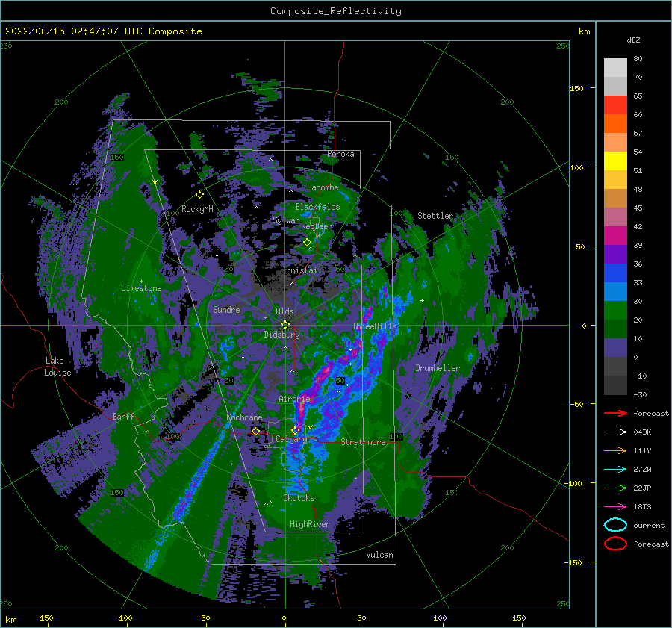The height and width of the screenshot is (628, 672).
Task: Click the Strathmore label
Action: click(x=363, y=442)
